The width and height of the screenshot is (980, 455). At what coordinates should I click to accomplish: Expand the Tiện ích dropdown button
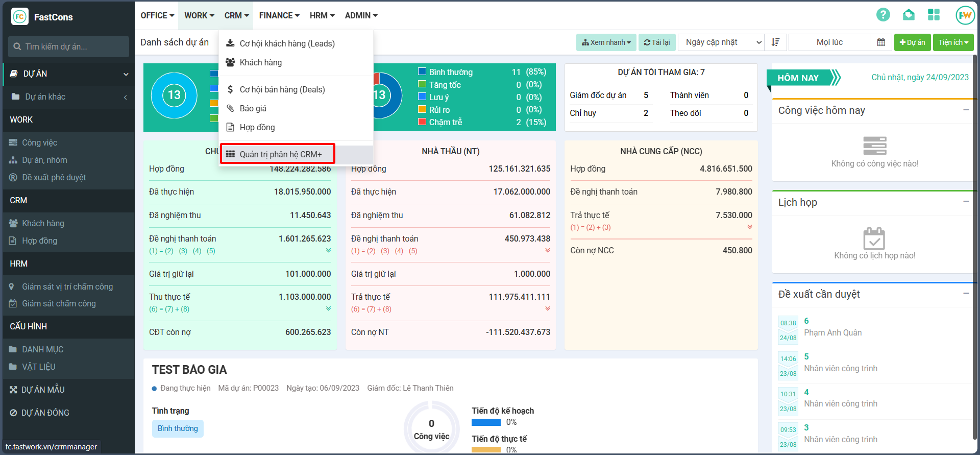953,42
